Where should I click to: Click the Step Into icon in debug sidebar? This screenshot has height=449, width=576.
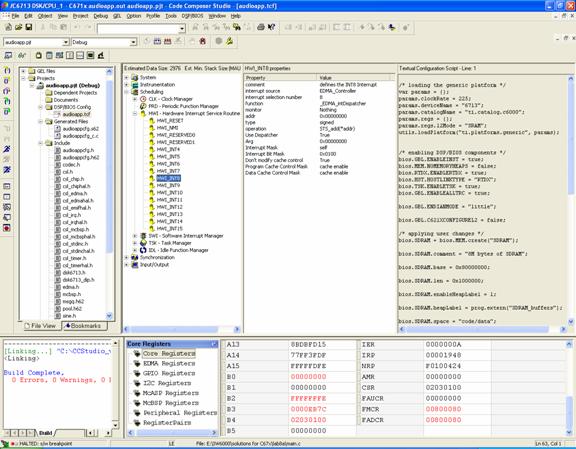click(7, 70)
